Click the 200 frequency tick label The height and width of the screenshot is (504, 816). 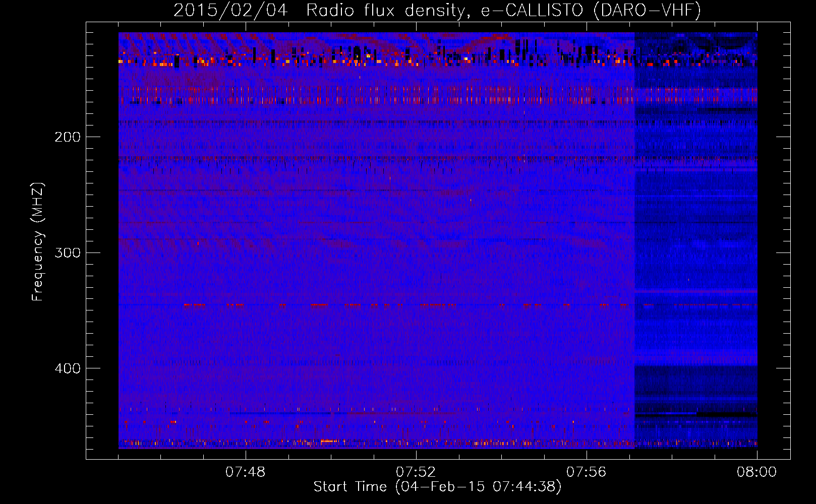pos(68,137)
